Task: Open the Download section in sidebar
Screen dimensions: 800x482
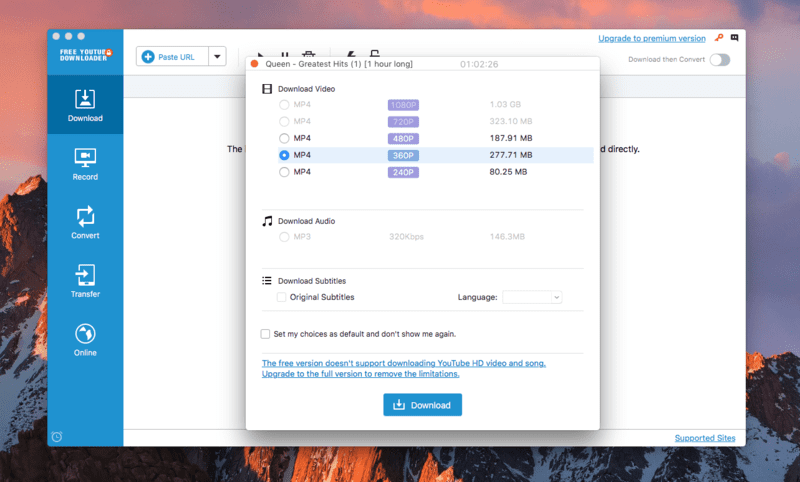Action: pos(85,105)
